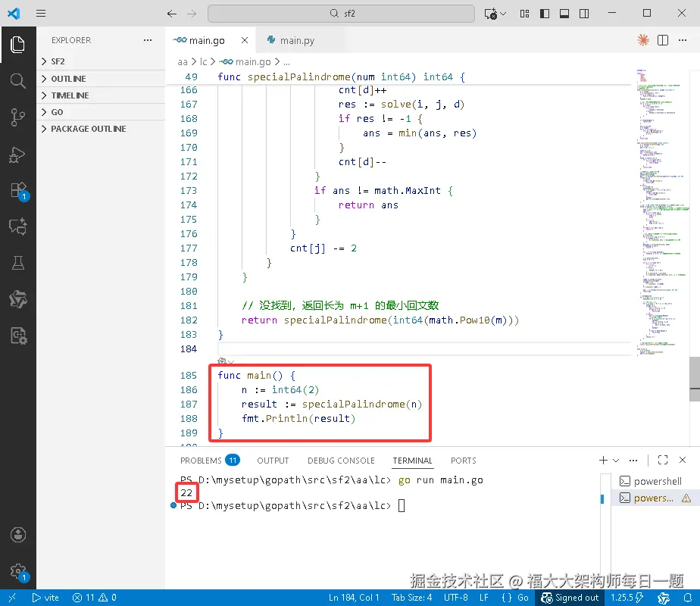This screenshot has height=606, width=700.
Task: Open the DEBUG CONSOLE panel tab
Action: click(341, 460)
